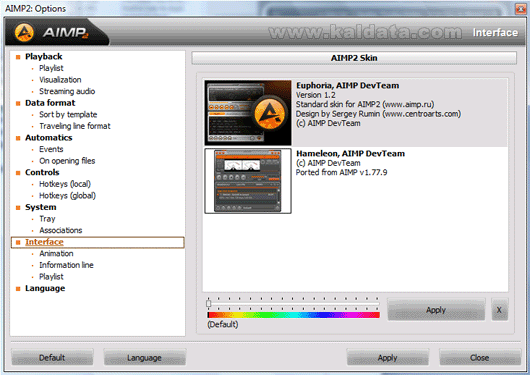Select the Events settings

point(51,149)
